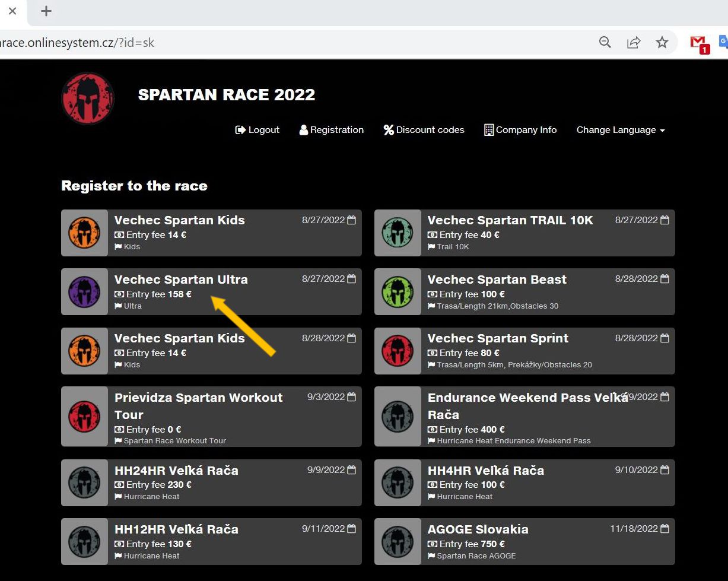The height and width of the screenshot is (581, 728).
Task: Expand the Change Language dropdown
Action: point(620,130)
